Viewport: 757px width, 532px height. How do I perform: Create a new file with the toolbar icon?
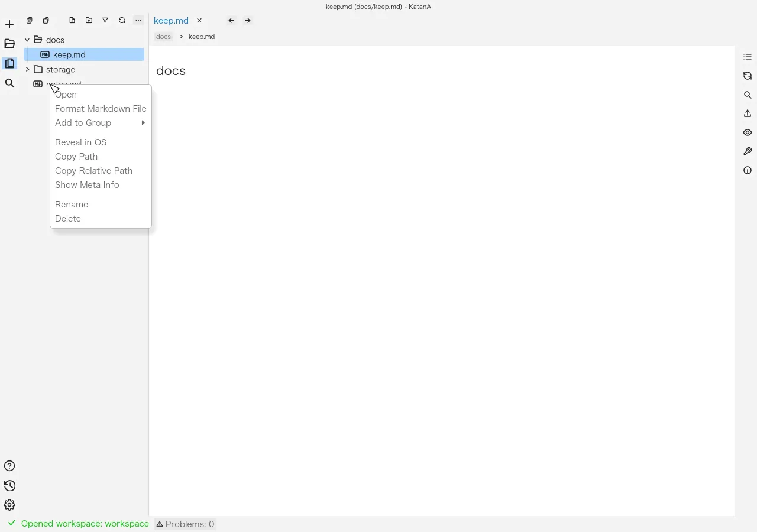pos(72,20)
